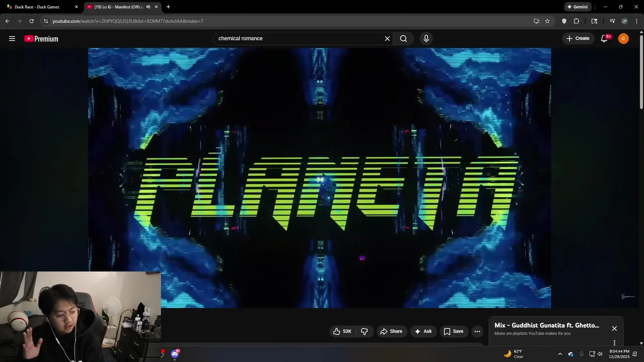Mute the Lo Ki tab audio

(x=148, y=7)
